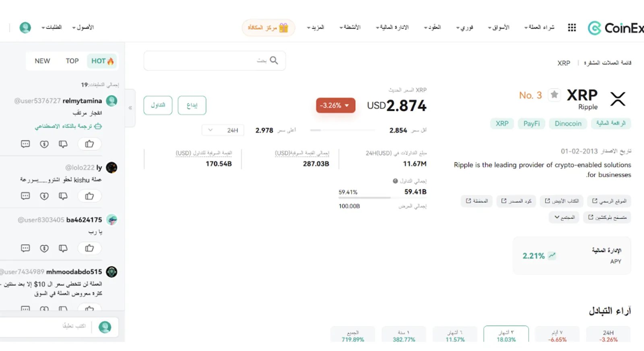Click the info icon beside إجمالي التداول
Screen dimensions: 644x351
395,181
